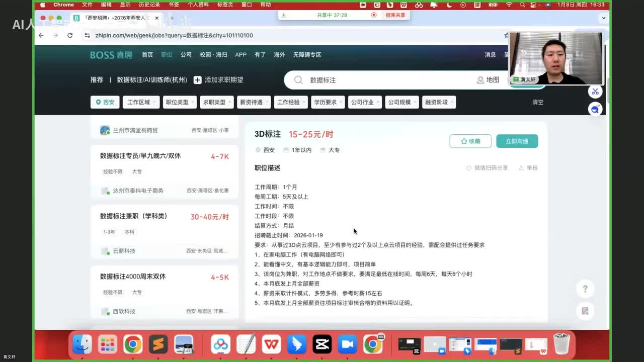
Task: Expand the 求职类型 filter
Action: (217, 102)
